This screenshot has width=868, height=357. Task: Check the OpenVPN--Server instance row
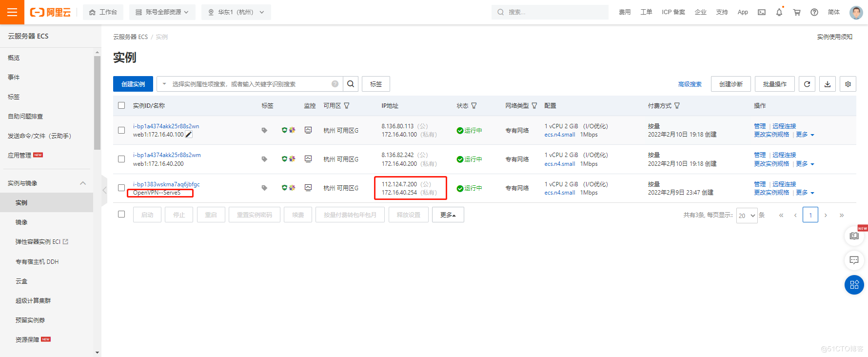tap(121, 188)
